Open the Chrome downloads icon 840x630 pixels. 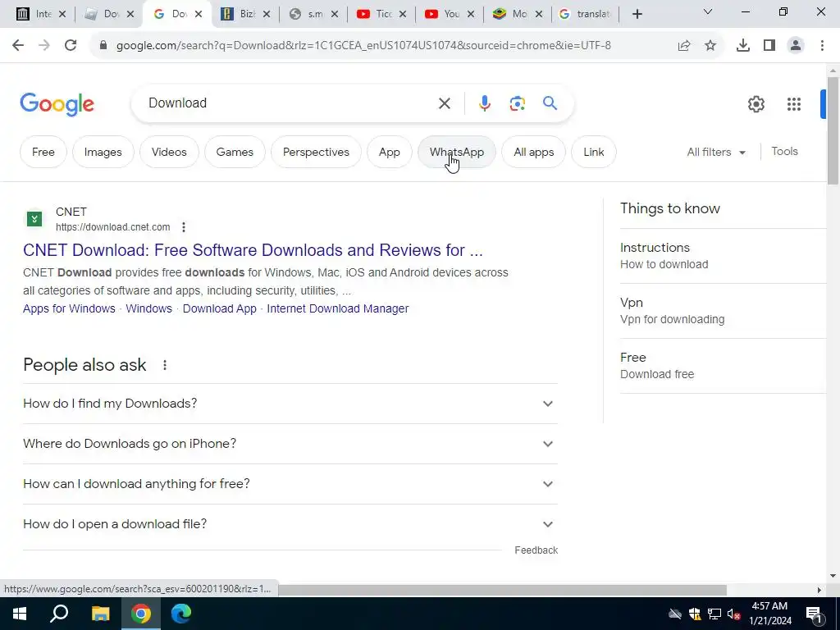(743, 46)
